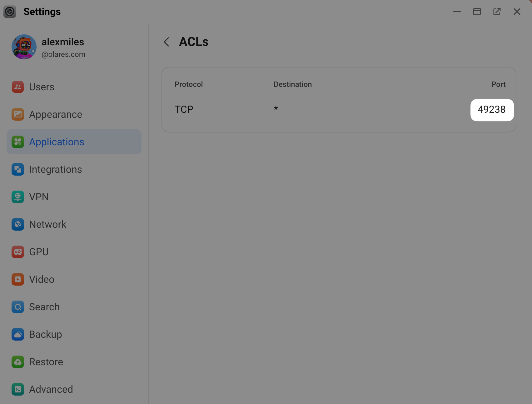Open the Search settings section

click(x=44, y=307)
